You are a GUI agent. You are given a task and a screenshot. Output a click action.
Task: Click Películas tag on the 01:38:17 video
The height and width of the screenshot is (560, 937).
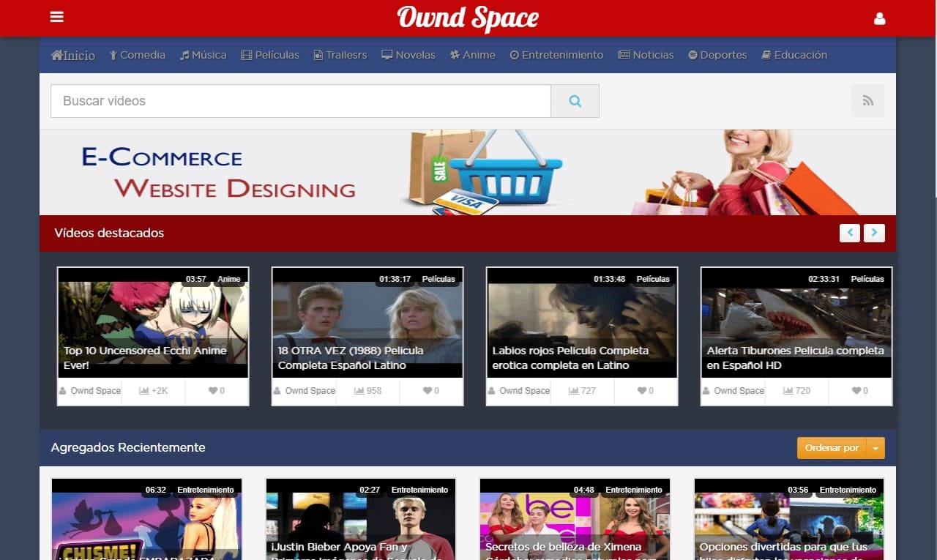tap(438, 279)
